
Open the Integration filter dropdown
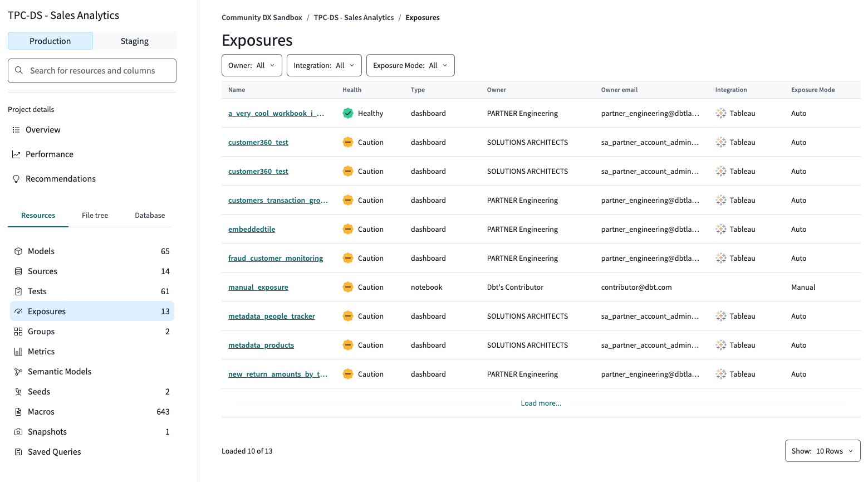[324, 65]
